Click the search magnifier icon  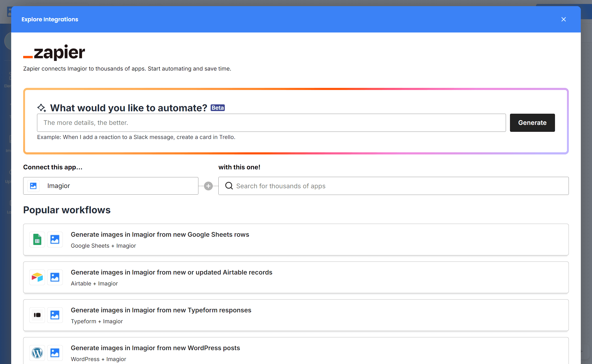(x=229, y=186)
